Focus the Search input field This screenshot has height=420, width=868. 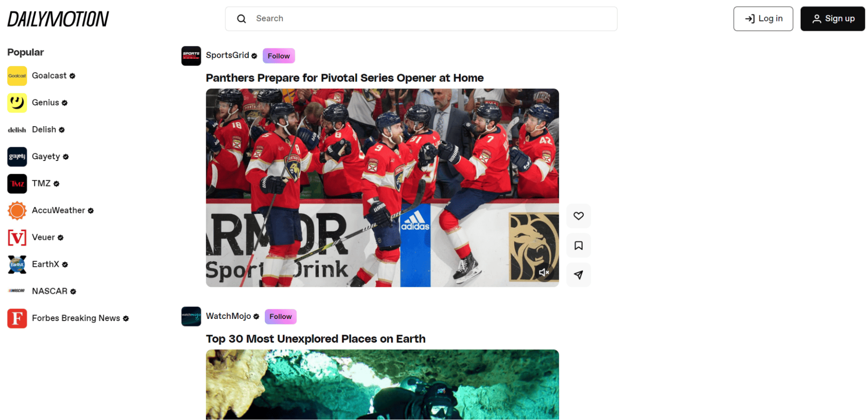coord(421,19)
